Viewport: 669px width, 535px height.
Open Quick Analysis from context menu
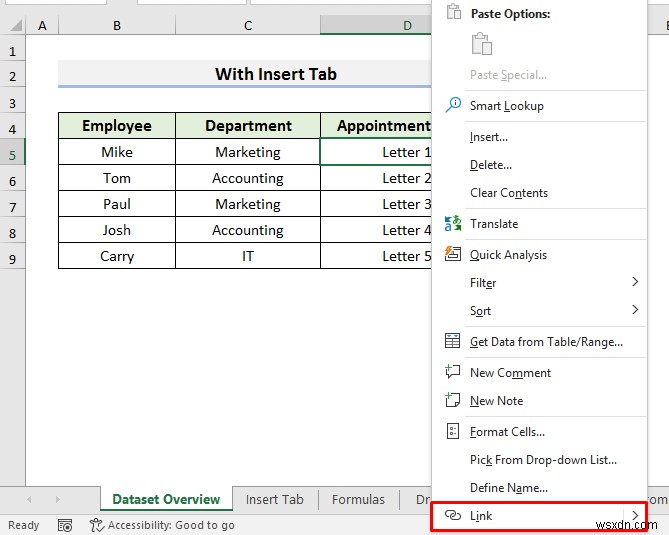point(539,255)
